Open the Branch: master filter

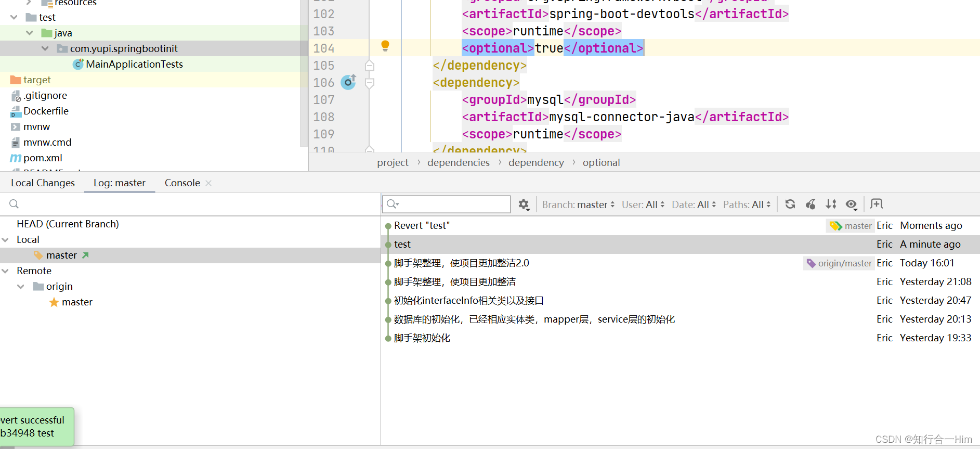click(578, 204)
